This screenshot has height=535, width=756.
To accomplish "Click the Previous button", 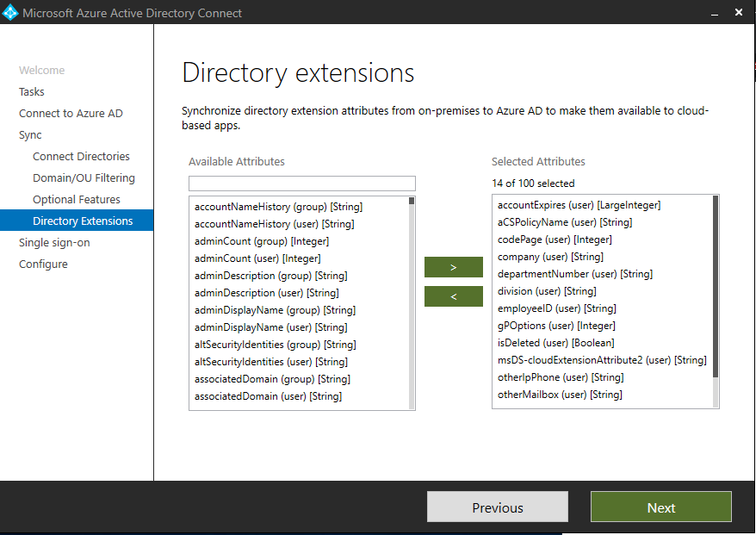I will click(x=497, y=507).
